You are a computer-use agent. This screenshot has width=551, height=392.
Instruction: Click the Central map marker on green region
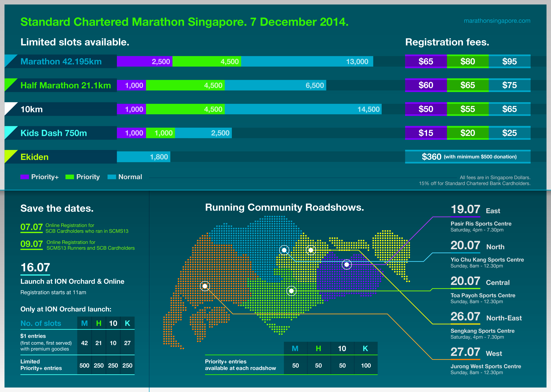[x=291, y=291]
